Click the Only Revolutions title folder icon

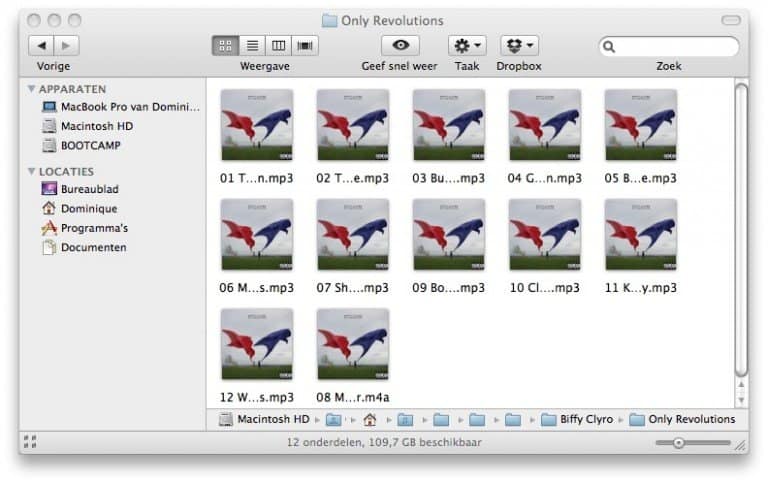[x=329, y=21]
